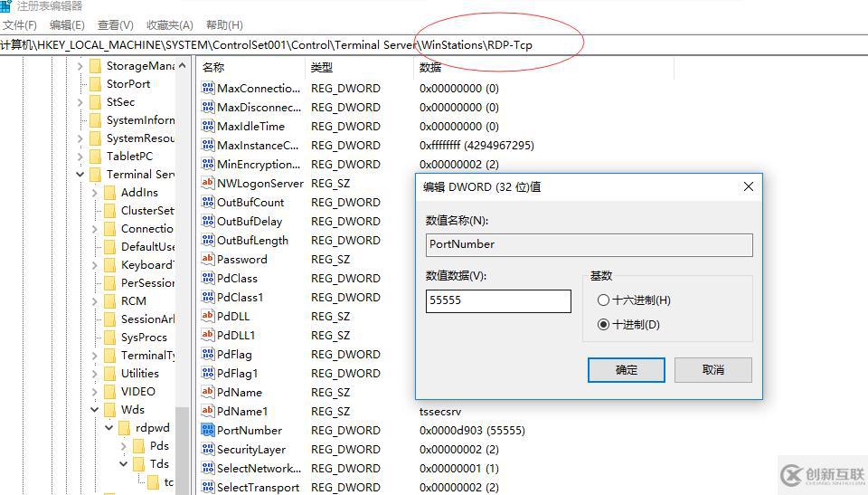868x495 pixels.
Task: Click the 数据 column header
Action: pos(543,68)
